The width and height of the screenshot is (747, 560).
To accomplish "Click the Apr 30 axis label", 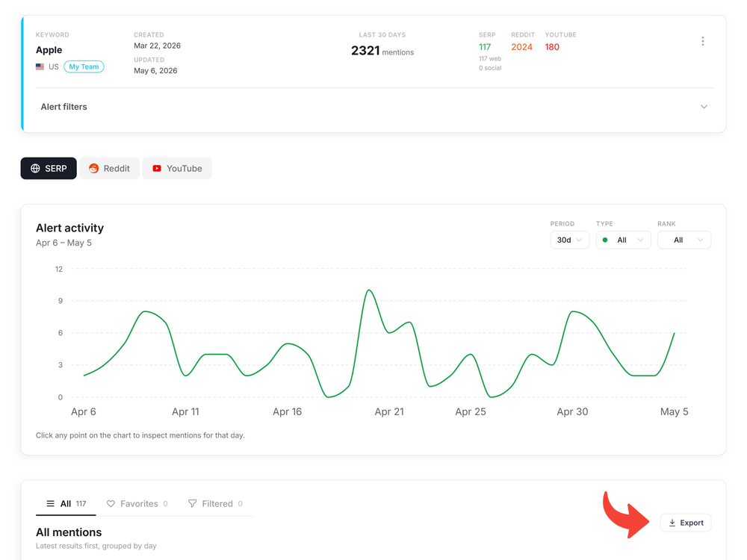I will click(x=572, y=411).
